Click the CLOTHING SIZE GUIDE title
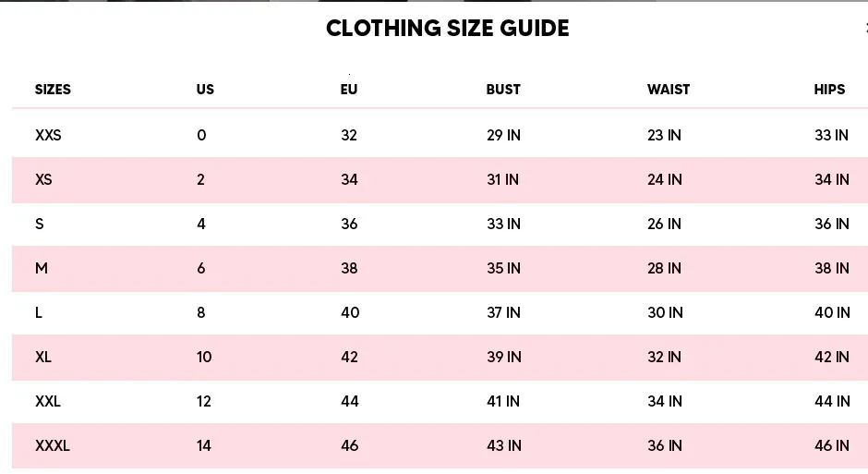 point(447,29)
